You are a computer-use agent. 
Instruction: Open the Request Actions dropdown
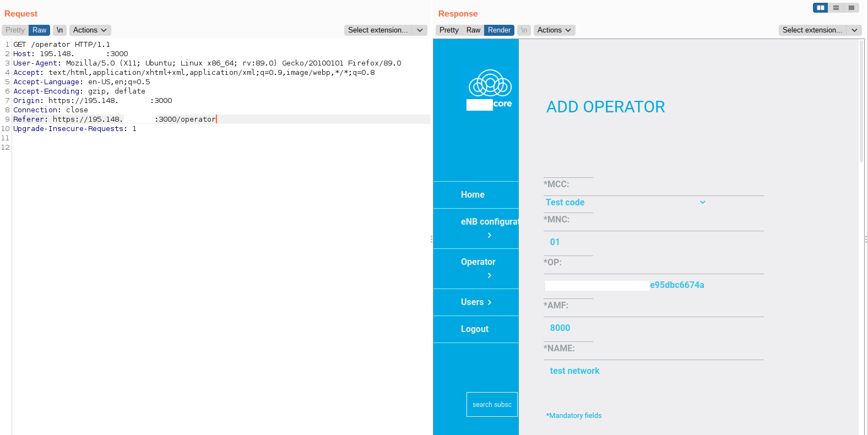coord(90,30)
